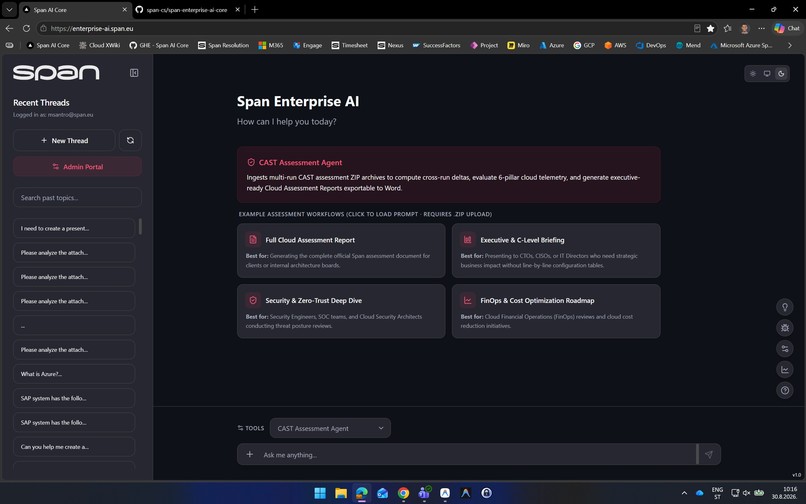
Task: Open the Windows Start menu
Action: 320,493
